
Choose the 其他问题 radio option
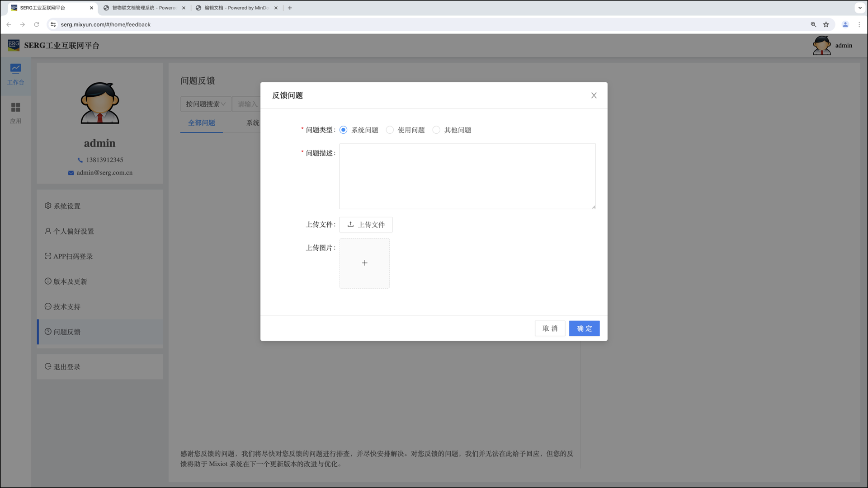[x=436, y=130]
